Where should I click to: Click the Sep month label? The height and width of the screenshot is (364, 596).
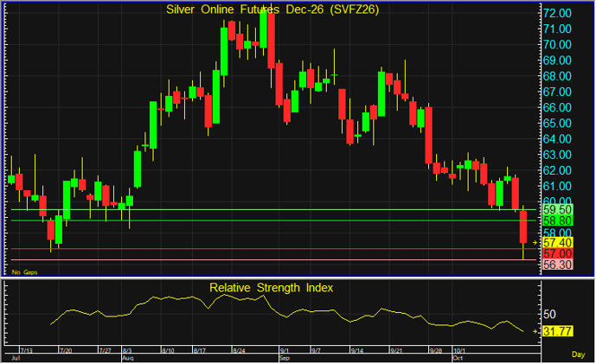[x=285, y=358]
